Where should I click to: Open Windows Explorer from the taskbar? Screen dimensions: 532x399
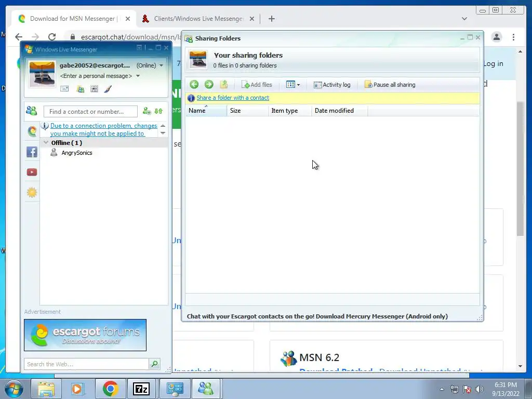pyautogui.click(x=46, y=389)
